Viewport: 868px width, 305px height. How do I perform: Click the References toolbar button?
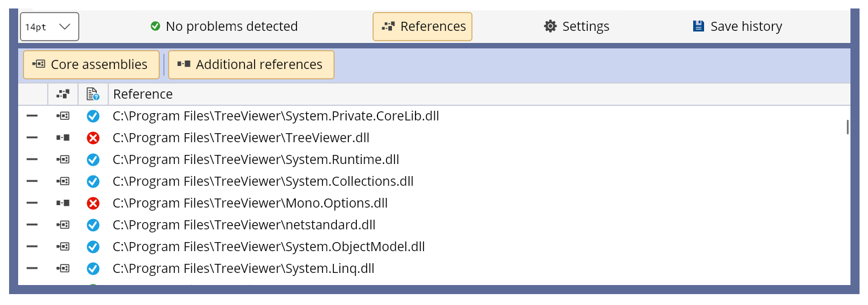click(x=422, y=27)
